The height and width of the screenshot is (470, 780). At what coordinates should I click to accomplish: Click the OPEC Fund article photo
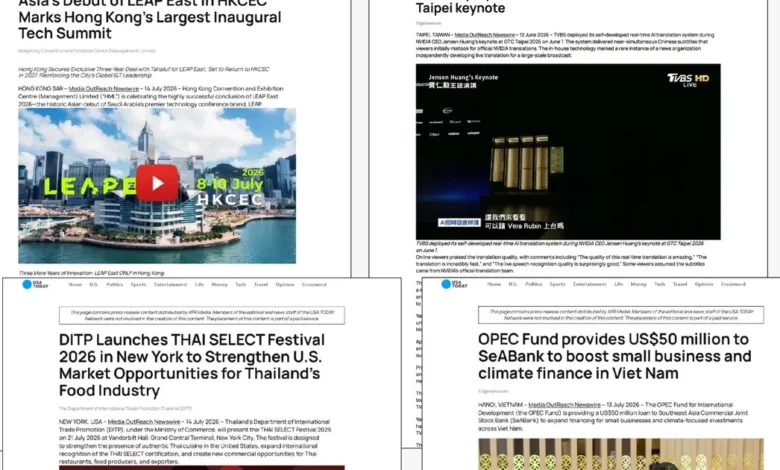click(x=621, y=454)
